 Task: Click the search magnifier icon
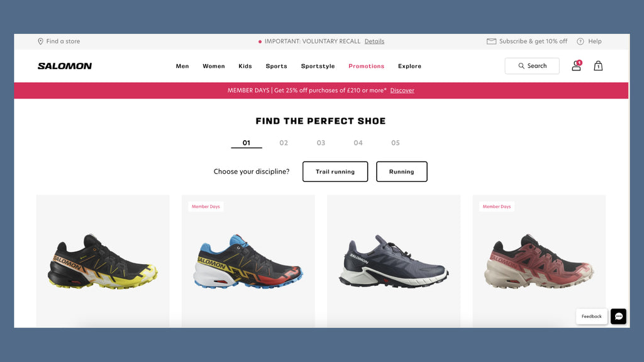coord(521,65)
